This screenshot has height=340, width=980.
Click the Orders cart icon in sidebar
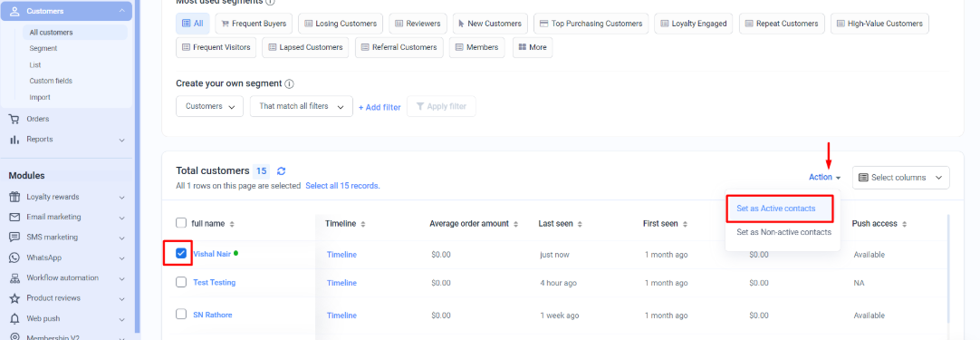(14, 119)
